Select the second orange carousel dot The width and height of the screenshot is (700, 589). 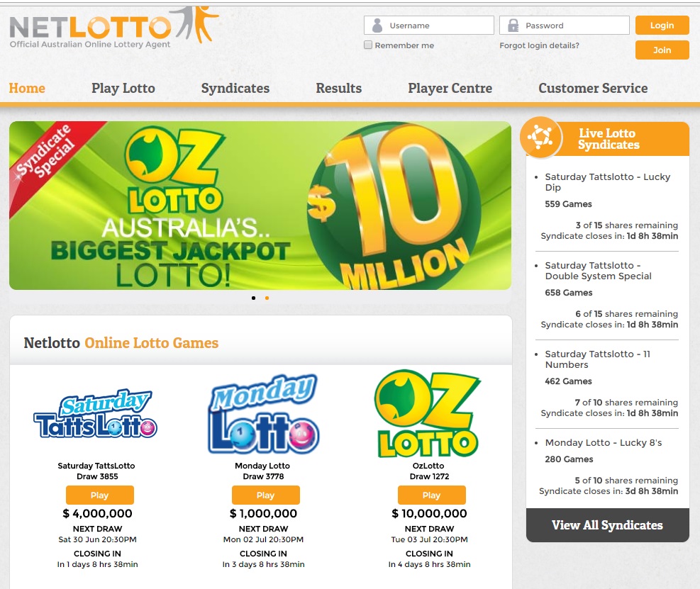tap(267, 298)
